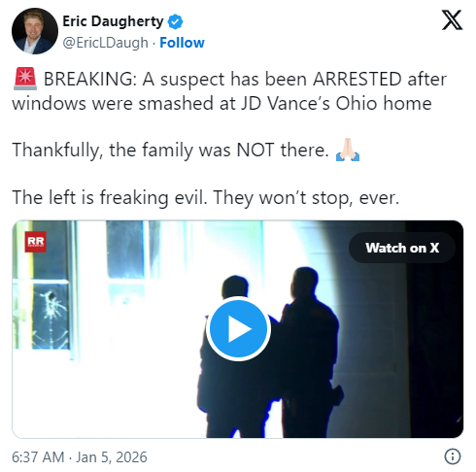The height and width of the screenshot is (472, 476).
Task: Open the X logo link
Action: (x=452, y=20)
